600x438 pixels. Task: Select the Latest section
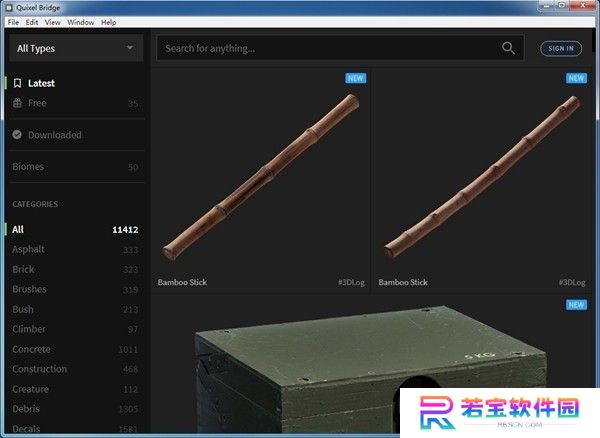click(x=75, y=83)
